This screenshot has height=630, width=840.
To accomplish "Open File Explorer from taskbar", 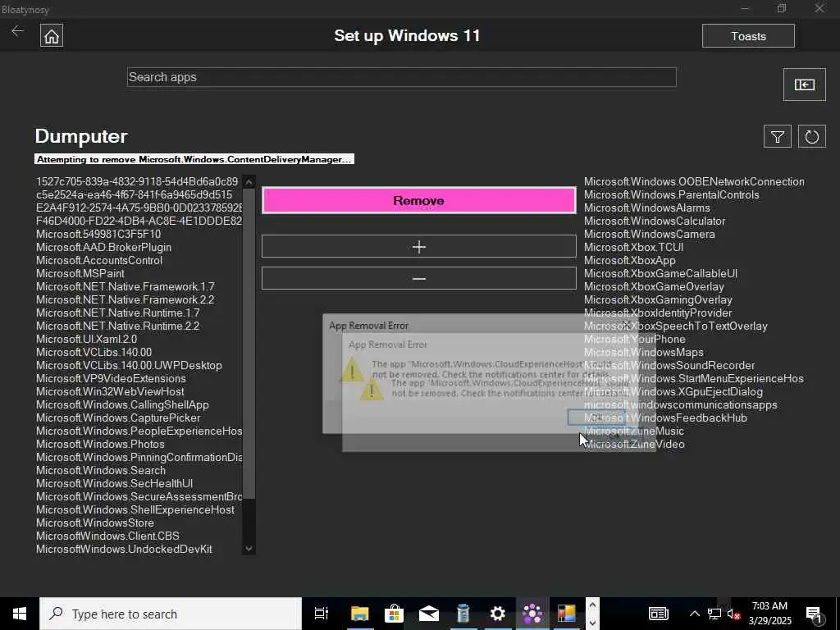I will click(360, 614).
